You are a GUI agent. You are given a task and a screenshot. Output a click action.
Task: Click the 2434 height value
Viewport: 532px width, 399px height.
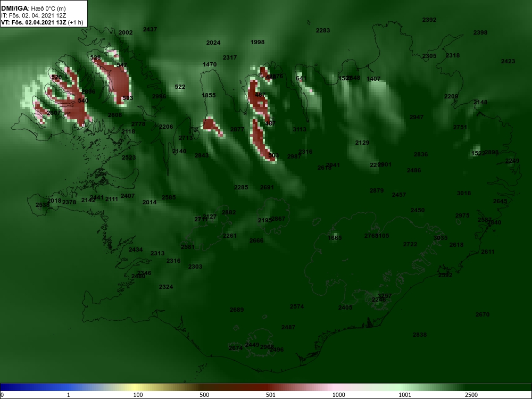point(136,250)
